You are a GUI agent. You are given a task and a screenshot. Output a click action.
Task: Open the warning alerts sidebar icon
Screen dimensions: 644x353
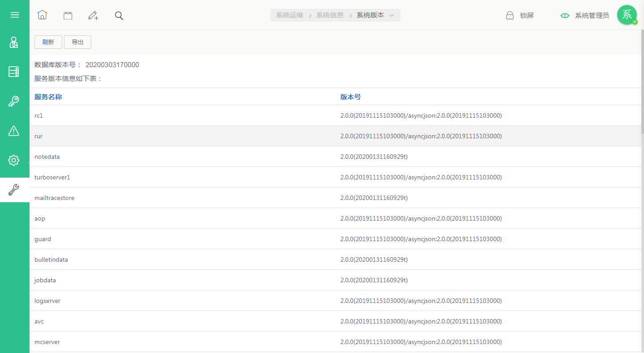click(14, 131)
